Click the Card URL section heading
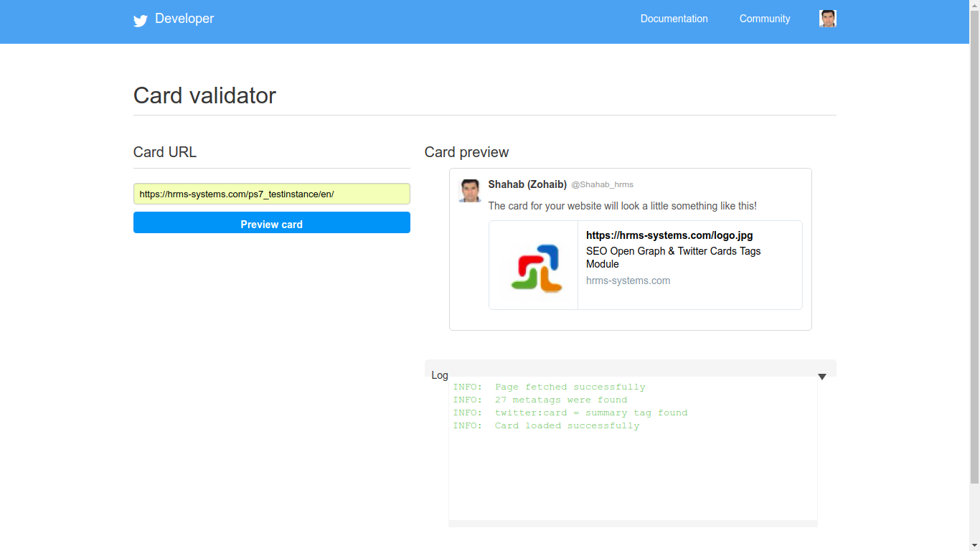The image size is (980, 551). pyautogui.click(x=165, y=152)
